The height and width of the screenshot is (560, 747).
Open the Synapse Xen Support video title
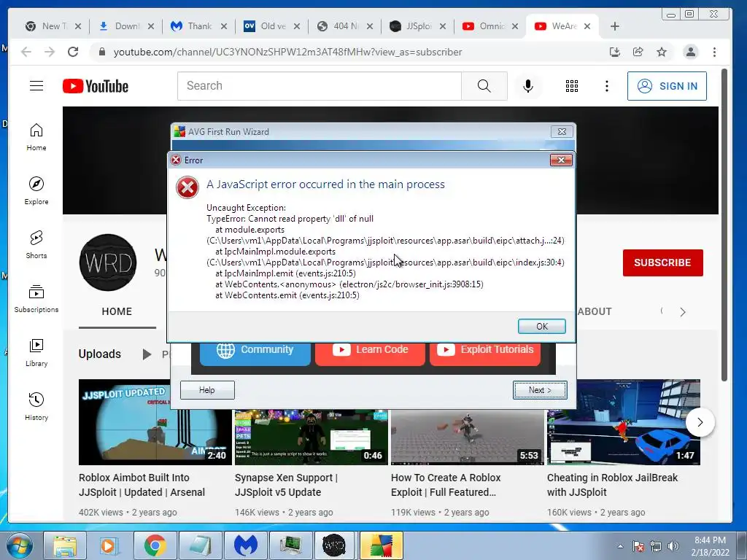click(286, 485)
